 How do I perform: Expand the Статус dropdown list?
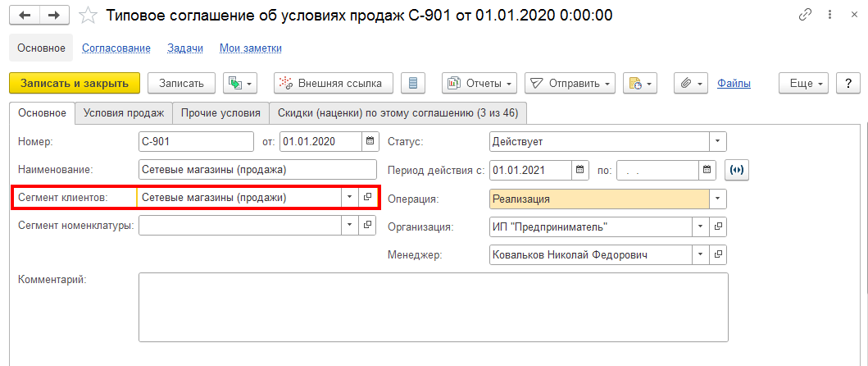coord(718,141)
